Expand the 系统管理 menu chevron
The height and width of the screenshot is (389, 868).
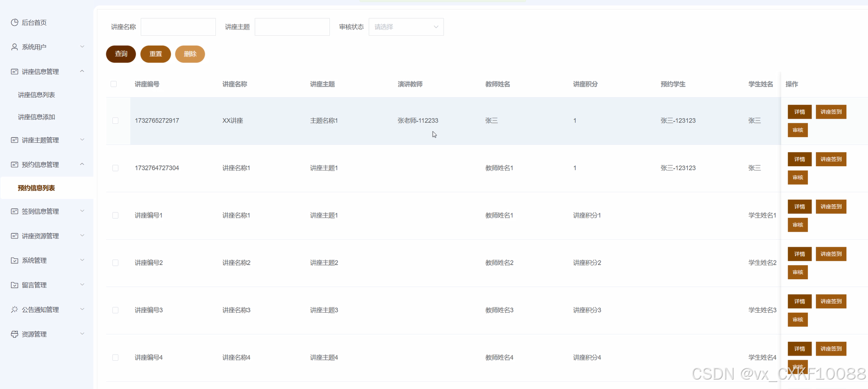point(82,260)
